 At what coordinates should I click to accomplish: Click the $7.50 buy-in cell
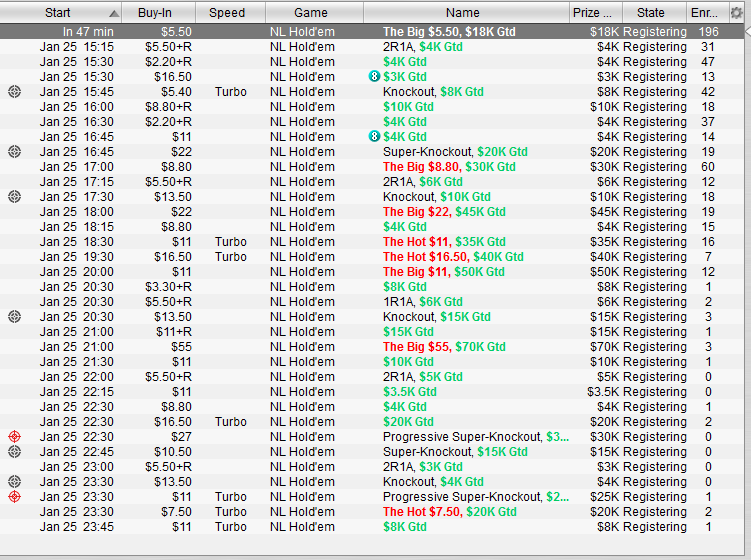pos(176,512)
